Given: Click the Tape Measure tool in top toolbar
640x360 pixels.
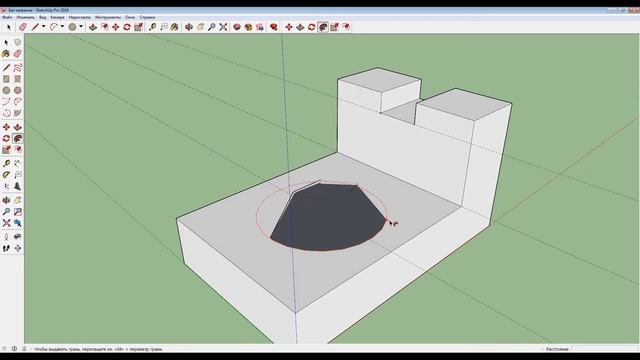Looking at the screenshot, I should point(152,27).
